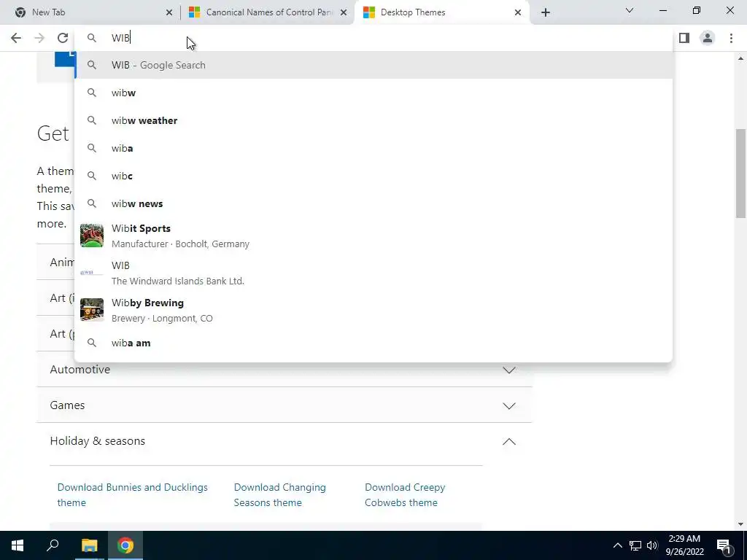
Task: Open the Wibit Sports entity suggestion
Action: (x=374, y=236)
